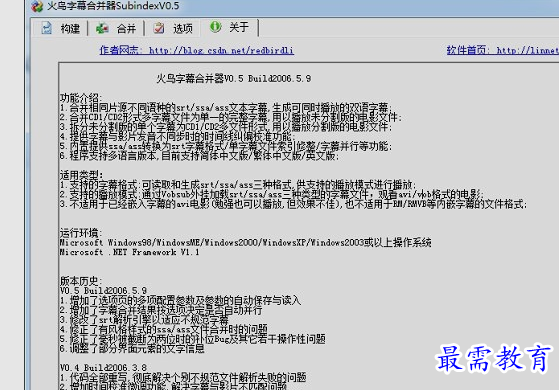Screen dimensions: 559x390
Task: Click the line about Vobsub外挂加载 playback mode
Action: (x=272, y=194)
